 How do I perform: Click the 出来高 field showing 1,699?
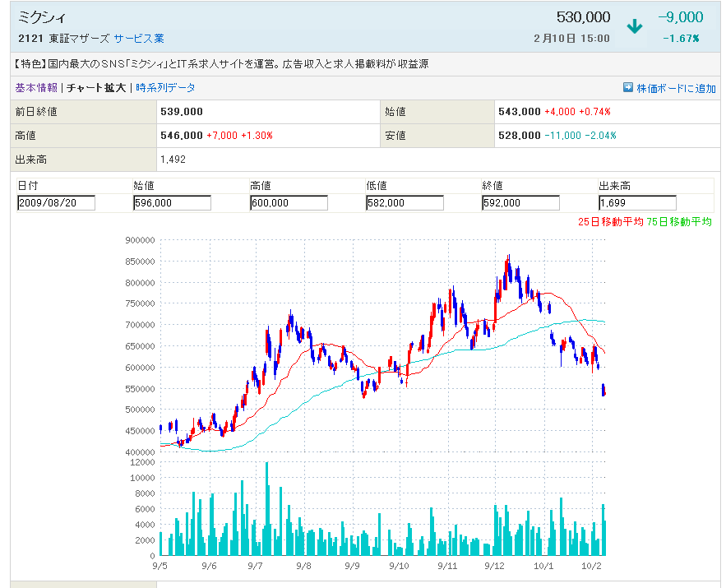click(x=637, y=203)
